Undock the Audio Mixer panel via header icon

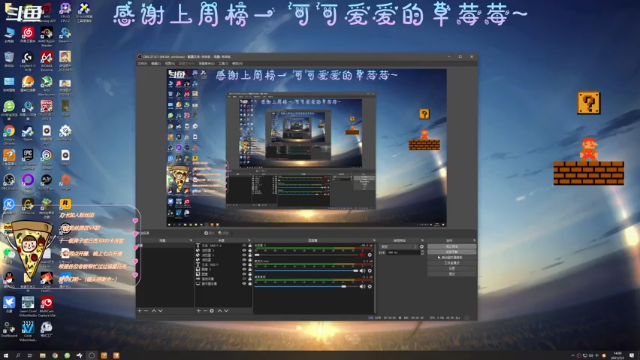coord(374,240)
